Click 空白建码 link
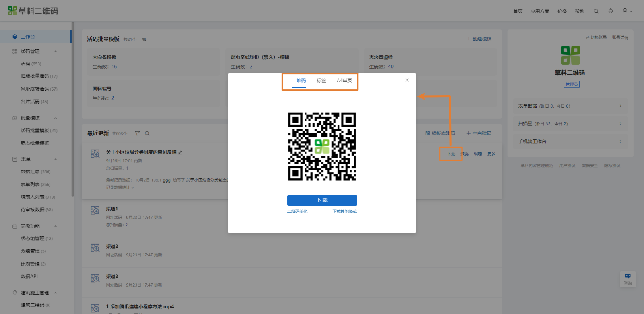 click(x=479, y=133)
